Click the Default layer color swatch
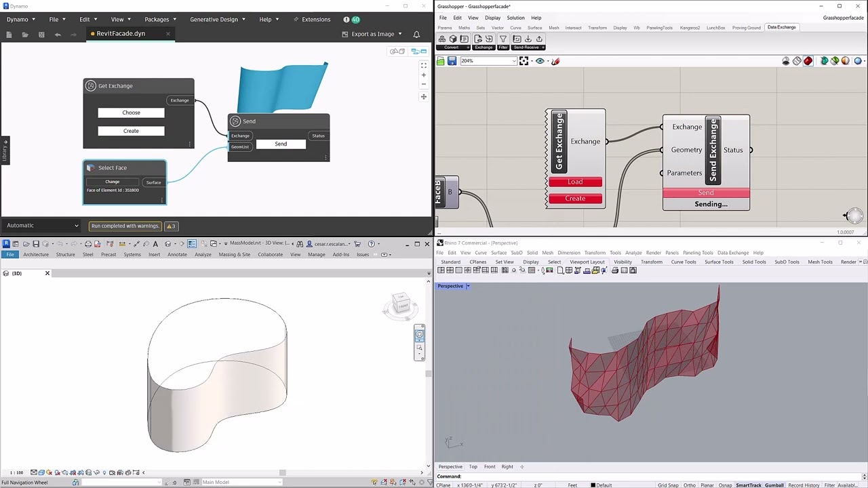Viewport: 868px width, 488px height. click(593, 485)
